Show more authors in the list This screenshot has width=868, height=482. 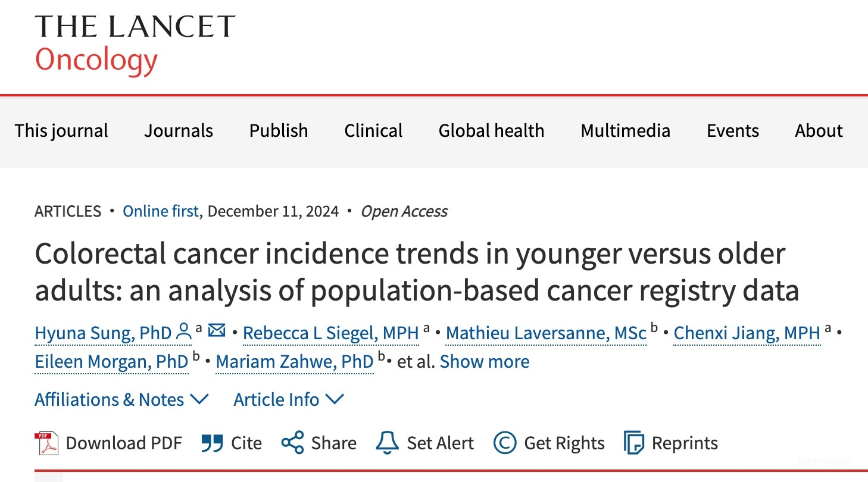pos(485,362)
